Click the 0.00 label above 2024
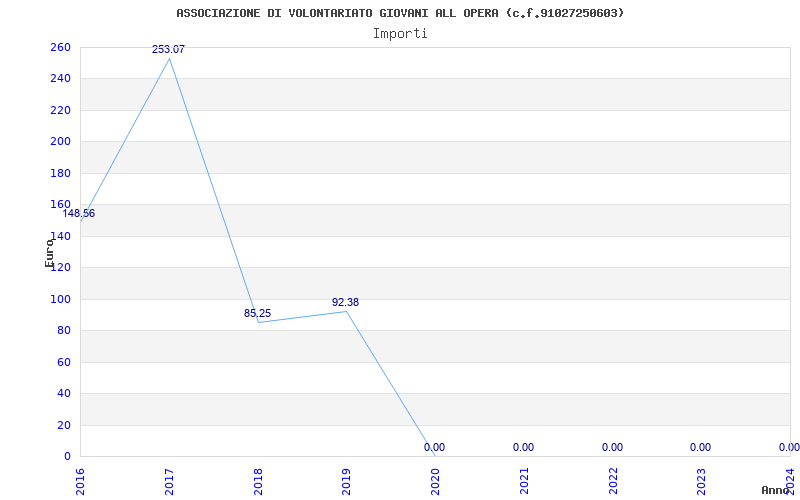The height and width of the screenshot is (500, 800). click(x=789, y=447)
